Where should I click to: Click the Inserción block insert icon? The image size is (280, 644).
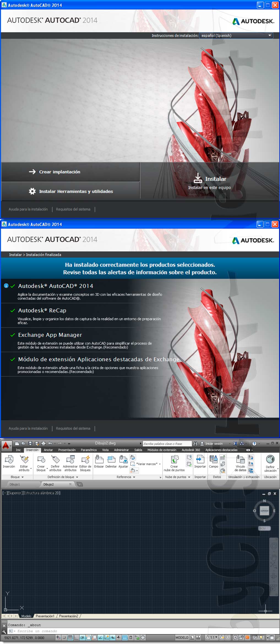click(x=9, y=460)
